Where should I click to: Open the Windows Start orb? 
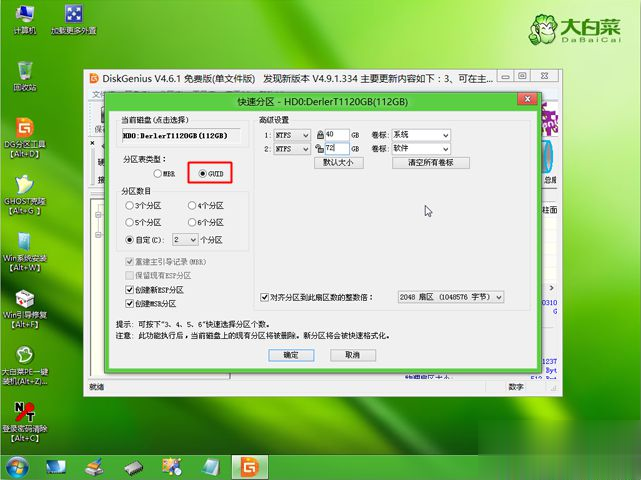pyautogui.click(x=17, y=466)
